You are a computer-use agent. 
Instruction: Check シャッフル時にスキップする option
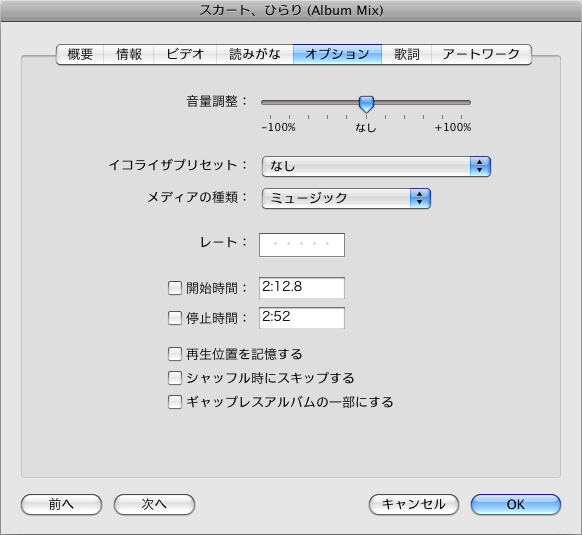[x=174, y=378]
